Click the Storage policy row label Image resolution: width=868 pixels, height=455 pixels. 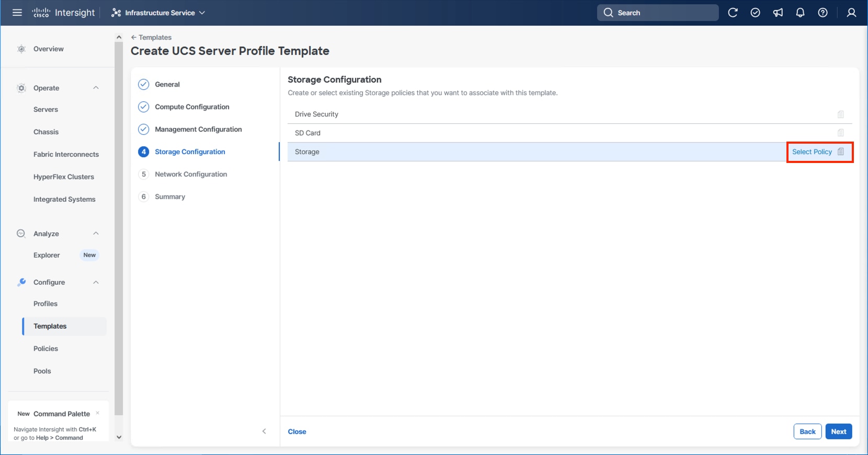tap(307, 152)
